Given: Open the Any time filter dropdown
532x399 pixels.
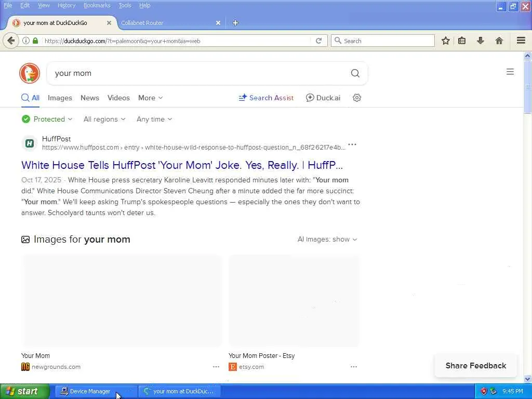Looking at the screenshot, I should (x=154, y=119).
